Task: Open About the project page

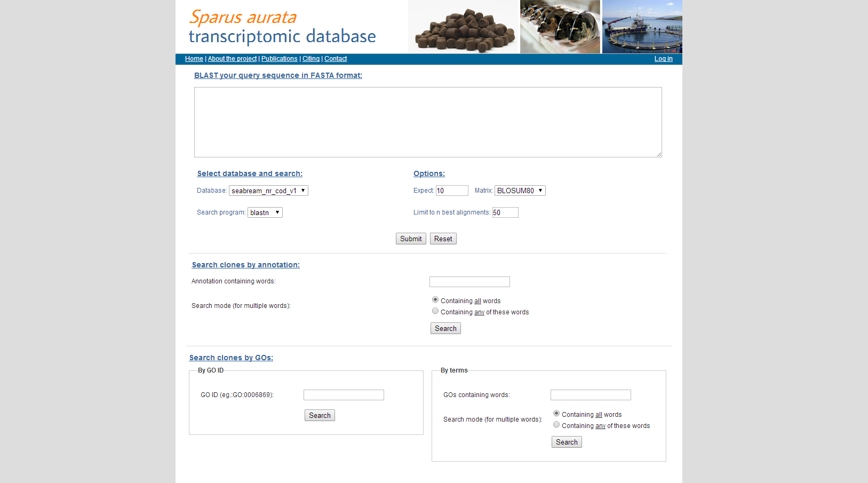Action: (x=232, y=59)
